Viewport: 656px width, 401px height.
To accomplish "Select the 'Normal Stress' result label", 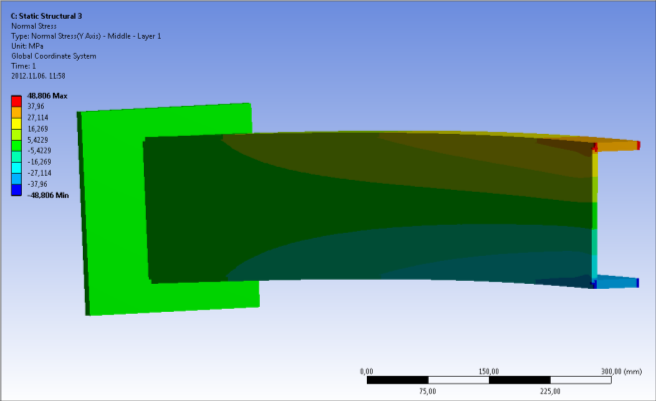I will 34,26.
